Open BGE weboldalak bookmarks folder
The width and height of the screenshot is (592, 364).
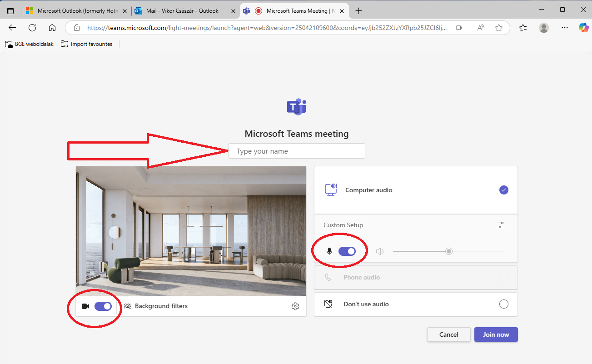click(x=30, y=44)
